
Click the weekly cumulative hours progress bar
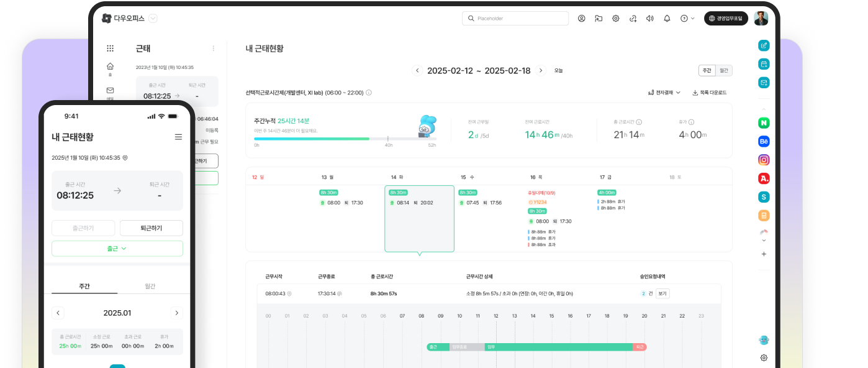coord(345,139)
